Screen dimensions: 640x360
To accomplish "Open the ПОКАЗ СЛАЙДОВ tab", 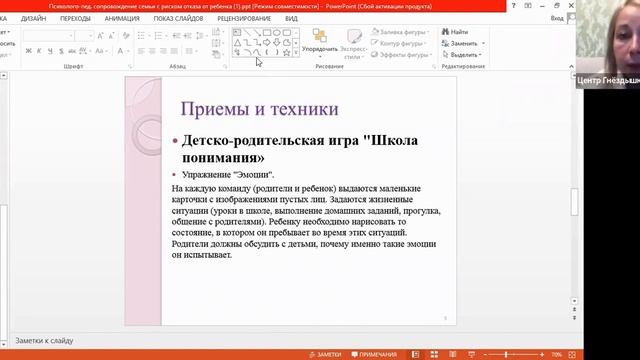I will (x=178, y=18).
